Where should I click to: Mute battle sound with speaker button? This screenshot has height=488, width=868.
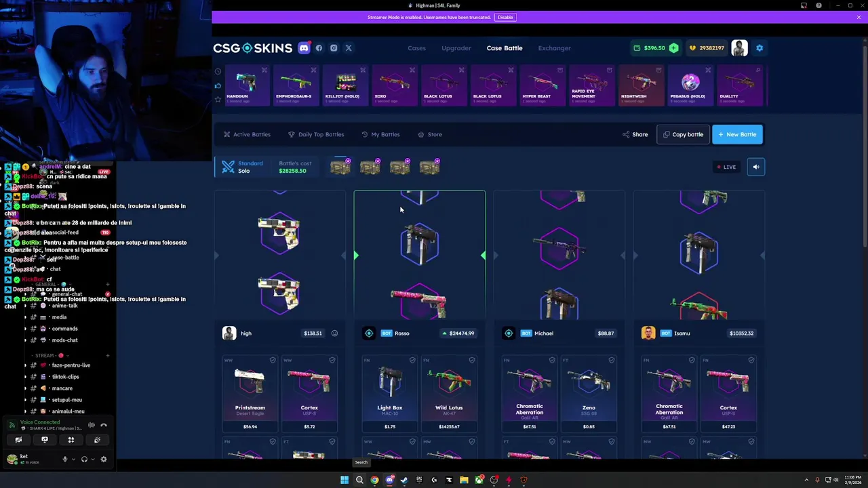[x=755, y=167]
